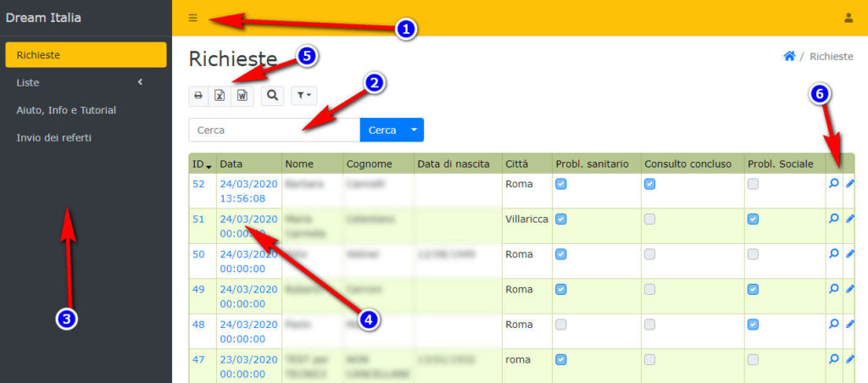Click the print icon in toolbar
The width and height of the screenshot is (868, 383).
point(198,96)
